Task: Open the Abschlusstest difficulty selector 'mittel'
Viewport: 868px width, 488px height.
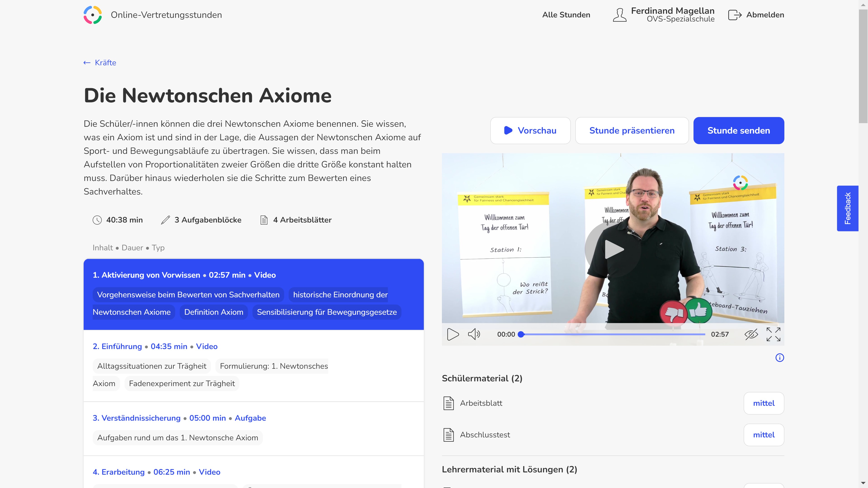Action: [764, 435]
